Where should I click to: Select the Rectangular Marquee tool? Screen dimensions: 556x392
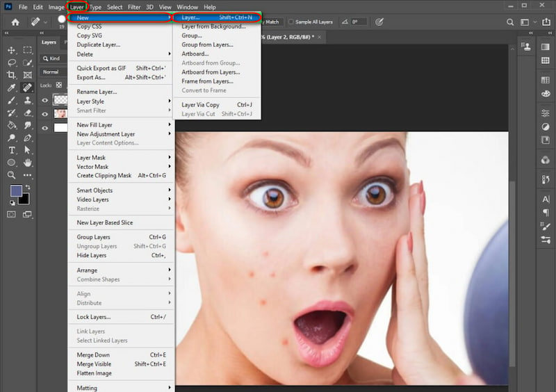tap(27, 50)
